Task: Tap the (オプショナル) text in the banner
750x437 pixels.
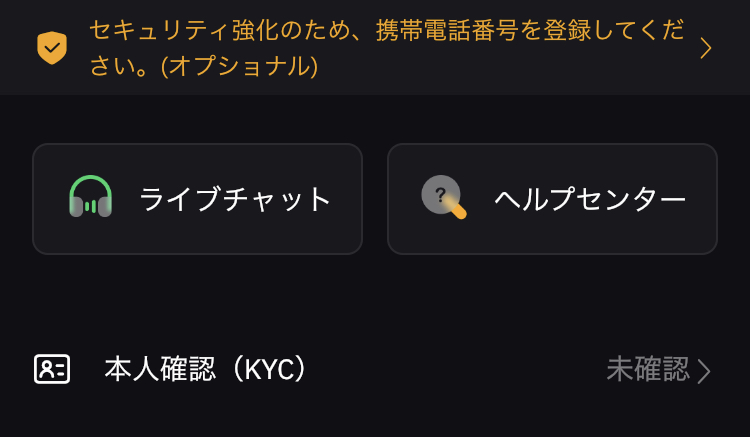Action: click(x=239, y=66)
